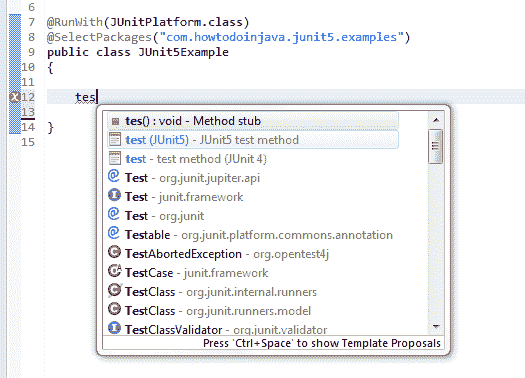This screenshot has height=378, width=525.
Task: Click the abstract class icon beside TestCase
Action: (115, 271)
